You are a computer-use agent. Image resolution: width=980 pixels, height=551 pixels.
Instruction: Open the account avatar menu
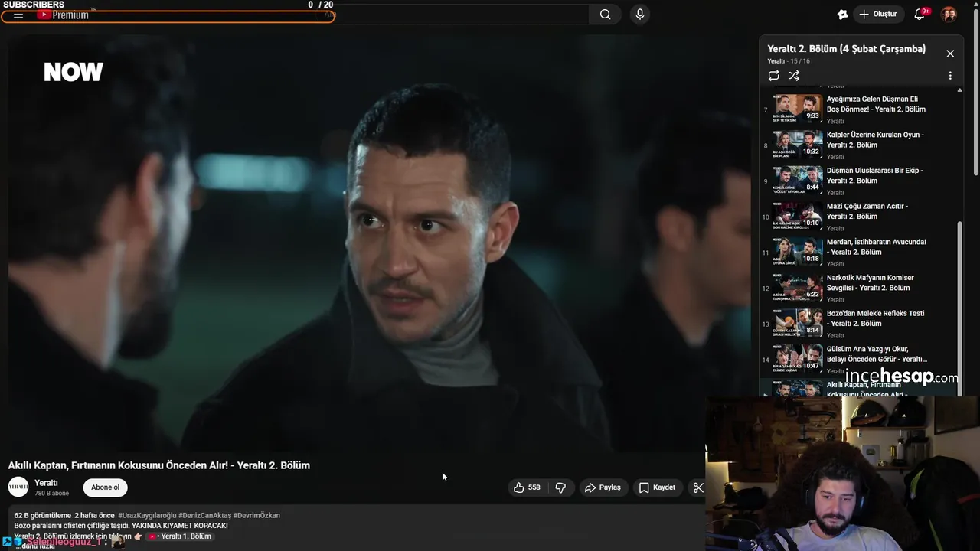[x=949, y=15]
